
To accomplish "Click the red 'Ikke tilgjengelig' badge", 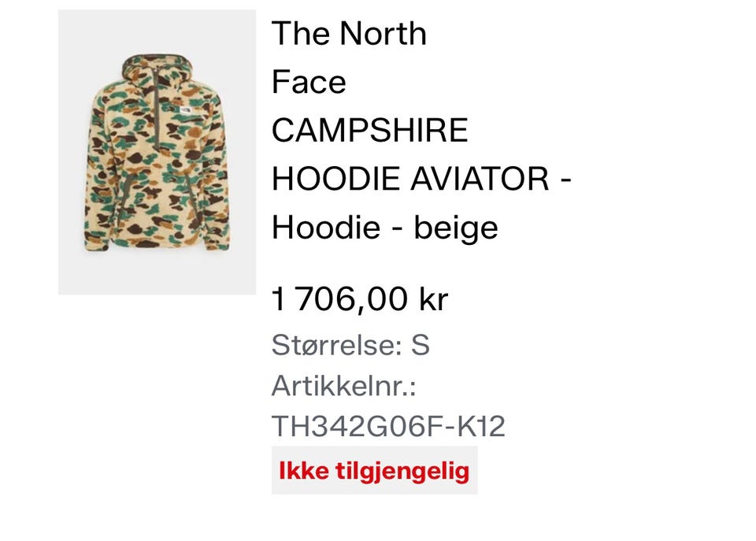I will pyautogui.click(x=374, y=471).
